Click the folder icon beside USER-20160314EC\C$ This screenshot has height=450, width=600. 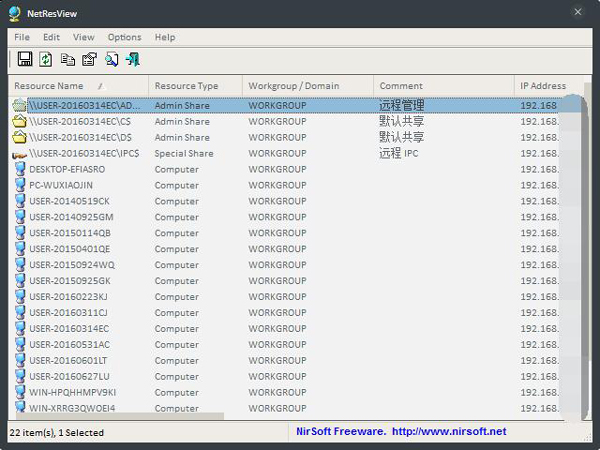pyautogui.click(x=19, y=121)
